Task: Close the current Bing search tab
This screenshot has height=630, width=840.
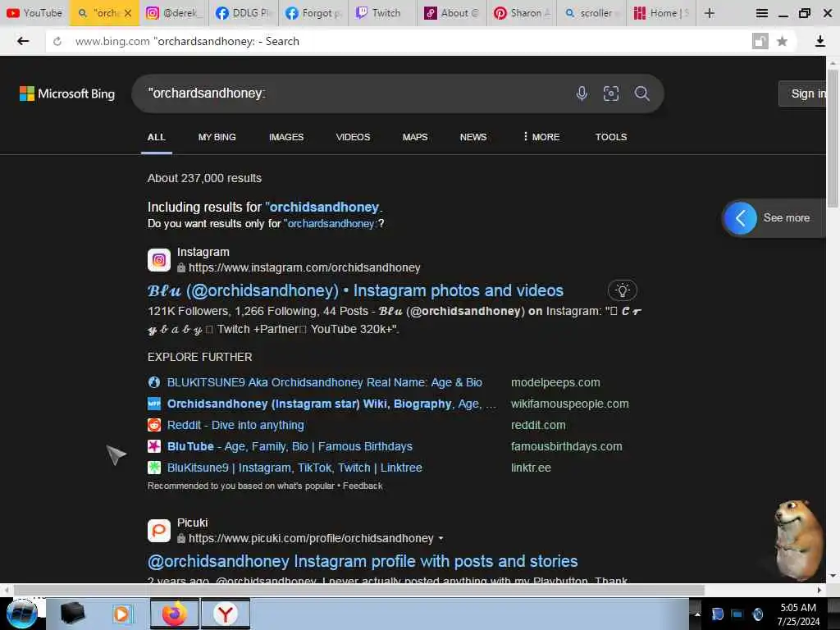Action: (x=127, y=13)
